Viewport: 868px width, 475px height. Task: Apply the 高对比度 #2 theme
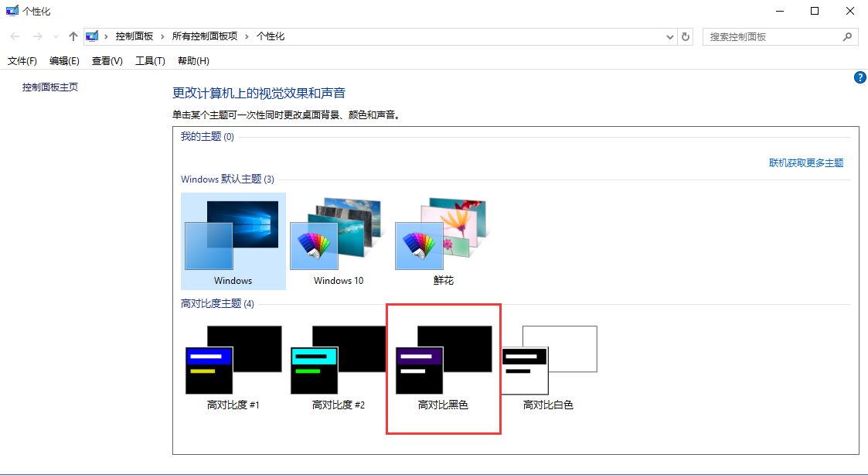pos(339,367)
